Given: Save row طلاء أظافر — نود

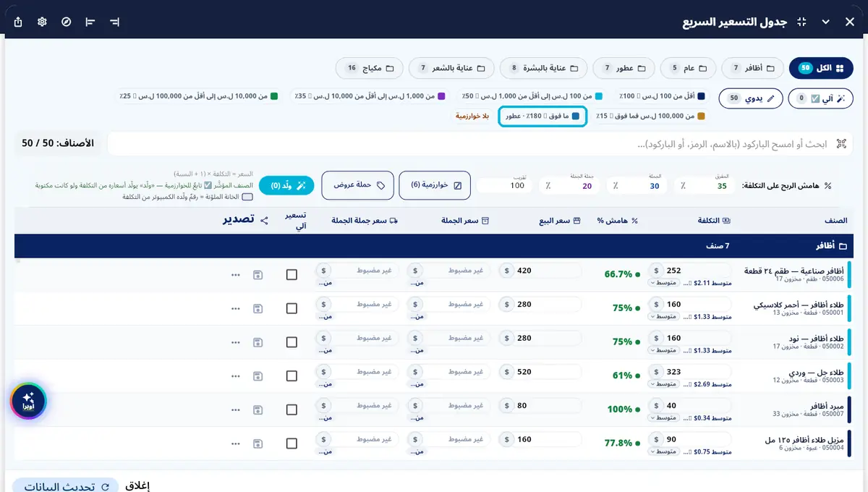Looking at the screenshot, I should point(258,342).
